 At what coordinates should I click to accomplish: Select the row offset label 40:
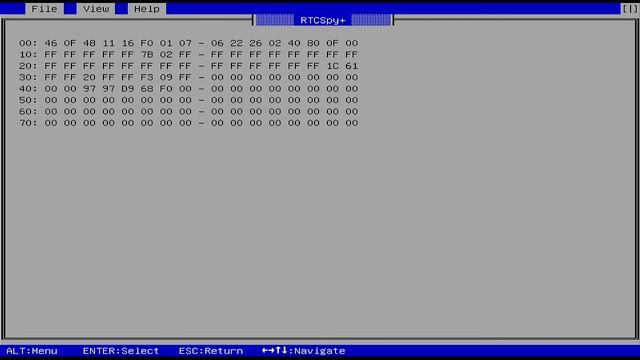coord(28,89)
